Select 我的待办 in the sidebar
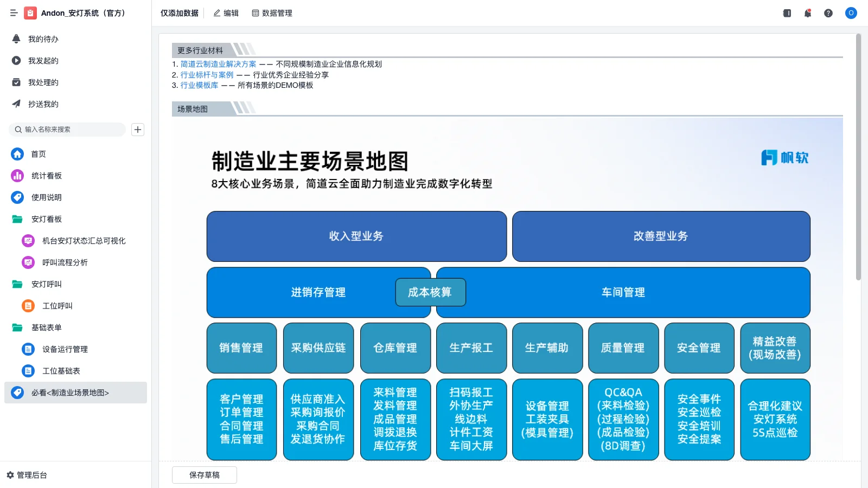The image size is (868, 488). [43, 39]
